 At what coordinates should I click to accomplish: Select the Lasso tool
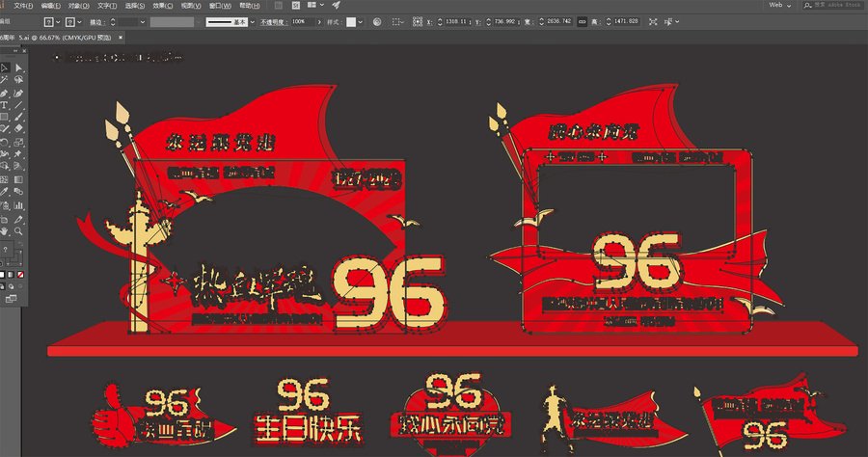click(18, 80)
